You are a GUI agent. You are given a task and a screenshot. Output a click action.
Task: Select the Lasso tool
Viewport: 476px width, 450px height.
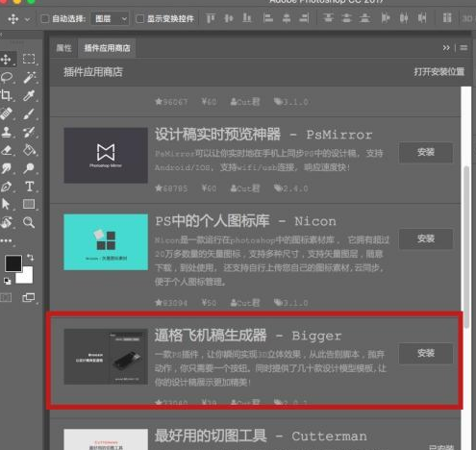[7, 77]
